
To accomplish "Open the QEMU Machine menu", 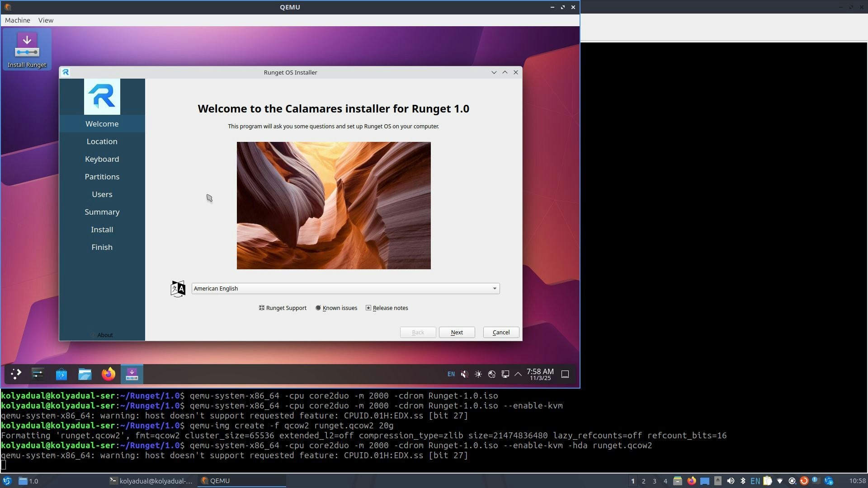I will (x=18, y=20).
